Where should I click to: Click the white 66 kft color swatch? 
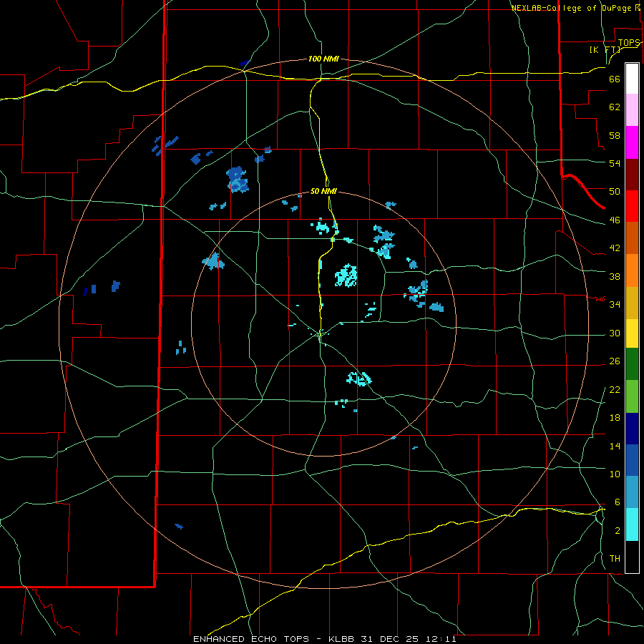pyautogui.click(x=632, y=79)
